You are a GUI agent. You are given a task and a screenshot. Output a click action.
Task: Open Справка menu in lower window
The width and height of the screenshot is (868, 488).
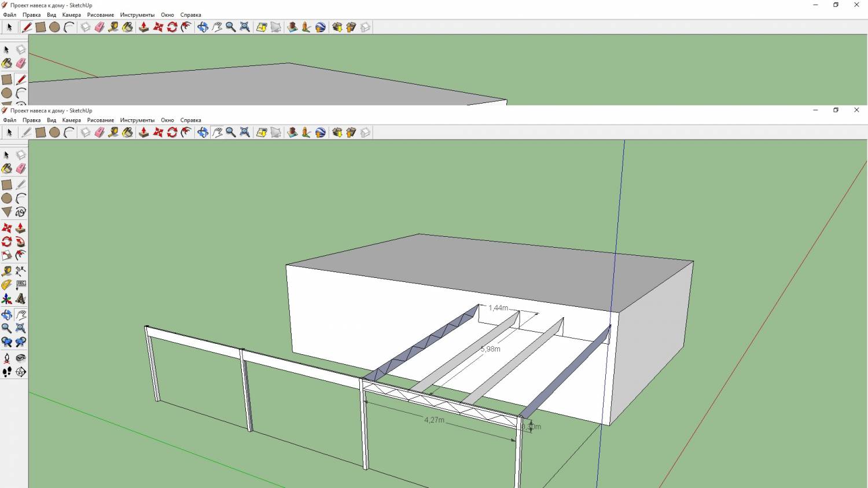(x=190, y=120)
